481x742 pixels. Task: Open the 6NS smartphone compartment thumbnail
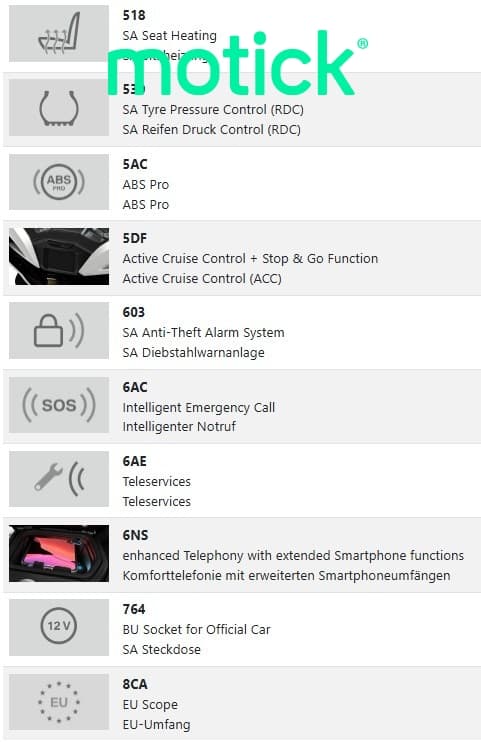59,553
